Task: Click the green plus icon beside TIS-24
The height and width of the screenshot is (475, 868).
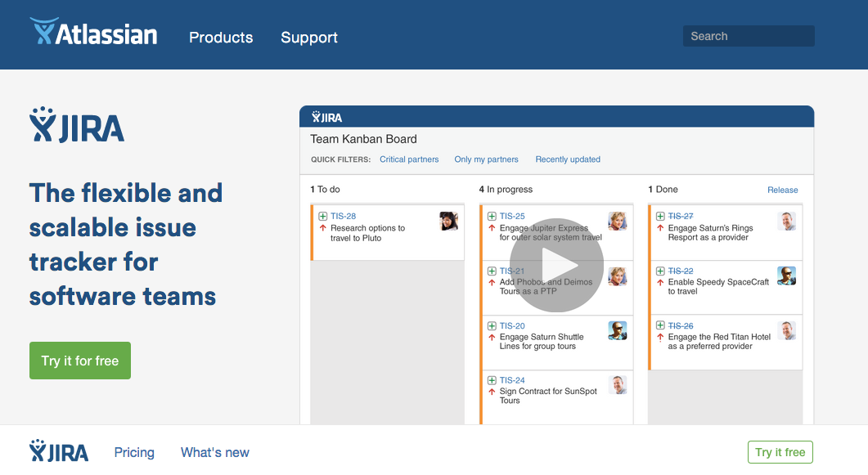Action: [492, 380]
